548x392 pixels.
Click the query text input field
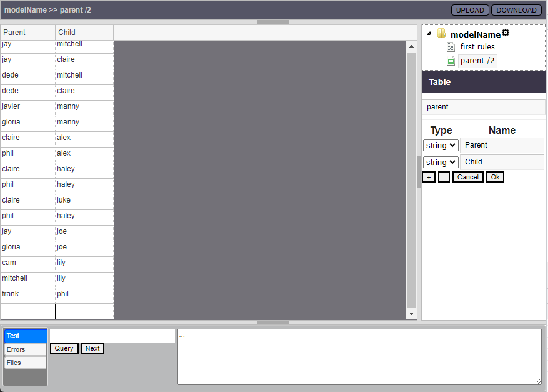tap(112, 336)
